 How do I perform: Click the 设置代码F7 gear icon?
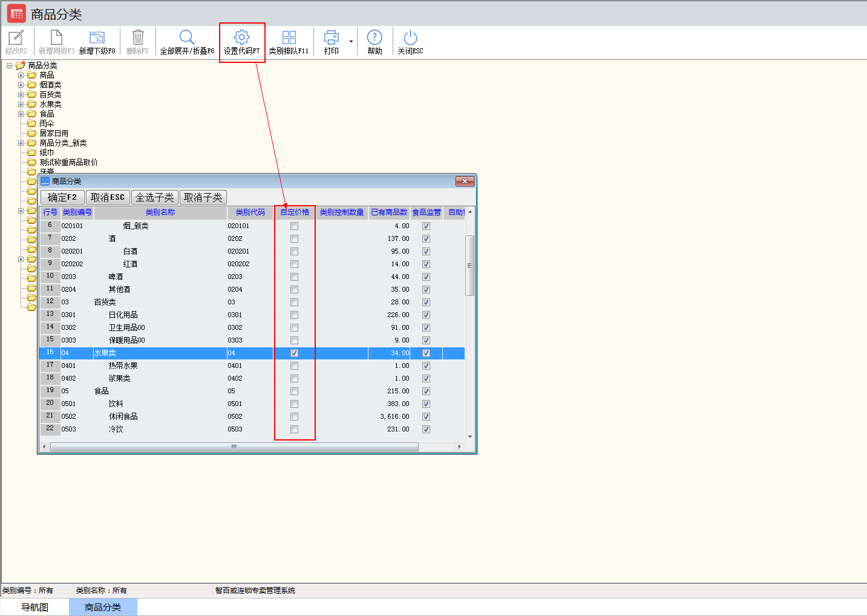241,38
